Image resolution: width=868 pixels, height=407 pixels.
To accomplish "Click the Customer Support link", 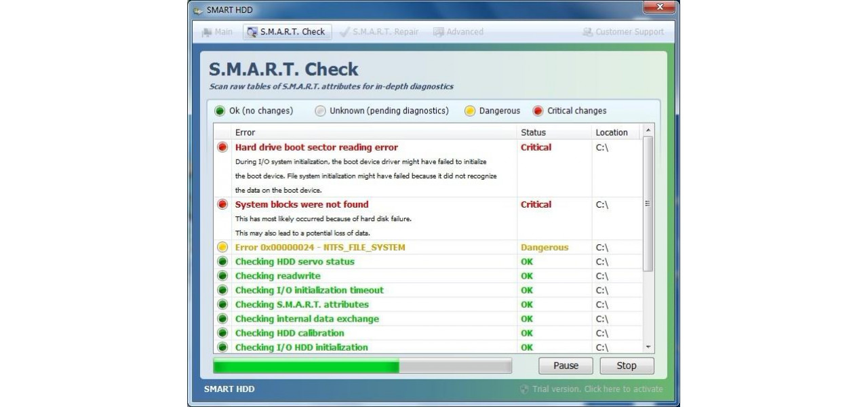I will tap(623, 32).
